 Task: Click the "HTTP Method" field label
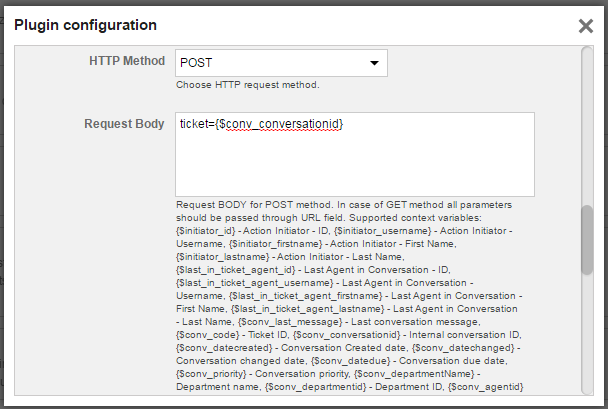coord(127,62)
